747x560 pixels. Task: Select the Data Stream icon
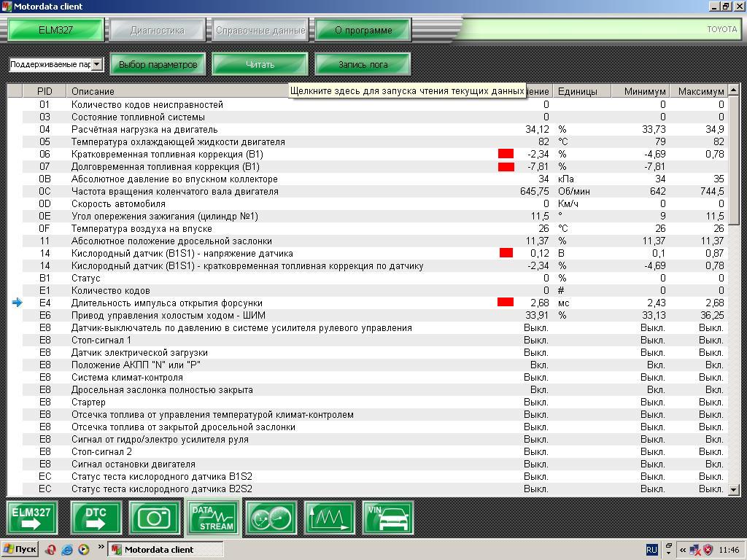tap(213, 518)
